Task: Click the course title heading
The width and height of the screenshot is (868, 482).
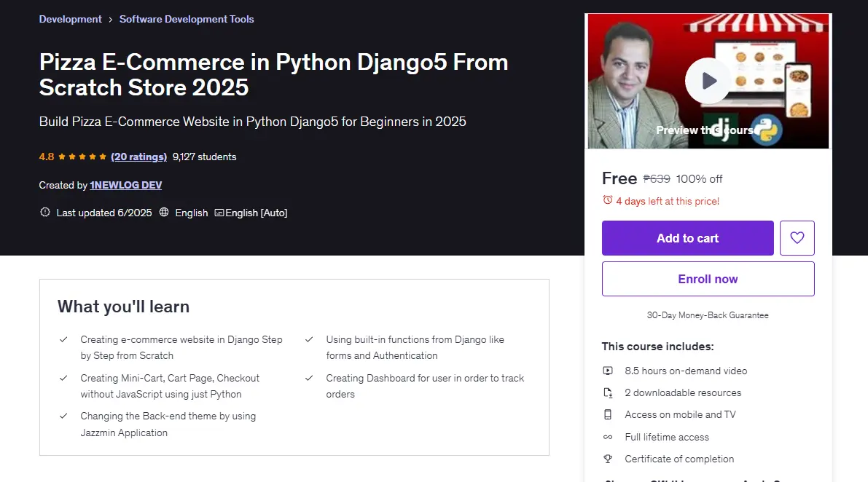Action: click(x=273, y=74)
